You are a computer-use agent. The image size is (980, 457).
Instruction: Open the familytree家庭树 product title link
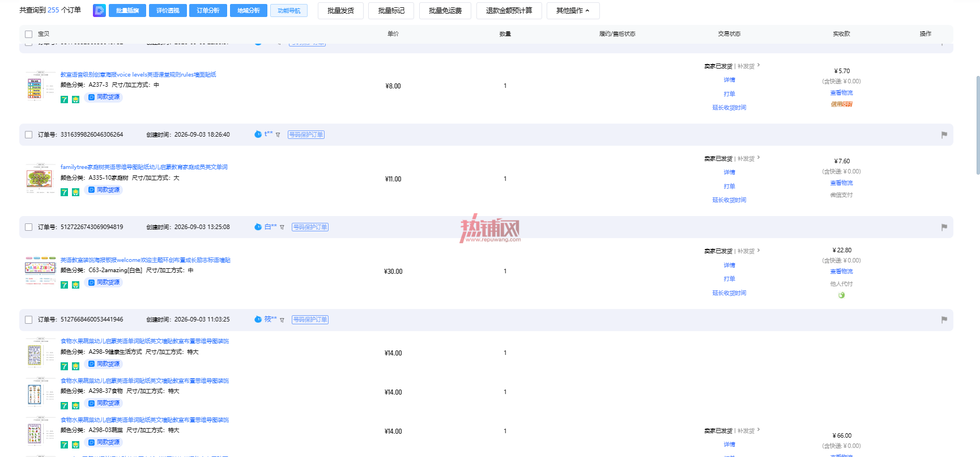point(144,167)
